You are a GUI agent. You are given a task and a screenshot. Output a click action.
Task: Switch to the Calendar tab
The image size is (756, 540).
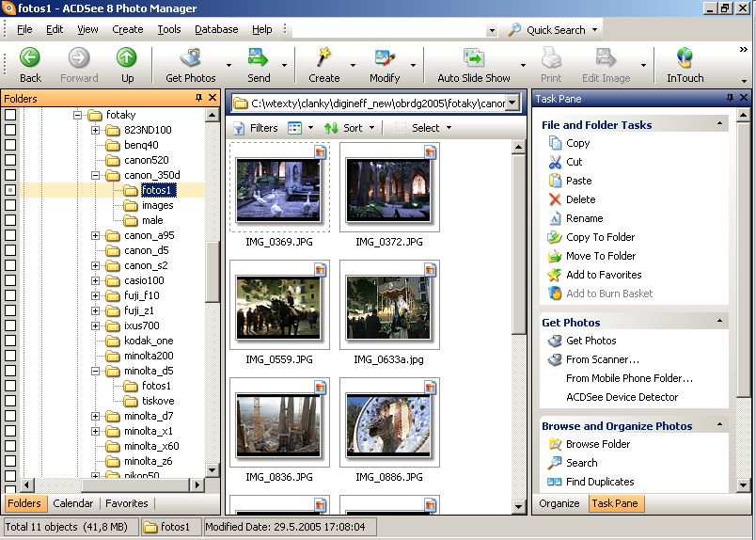(x=72, y=503)
